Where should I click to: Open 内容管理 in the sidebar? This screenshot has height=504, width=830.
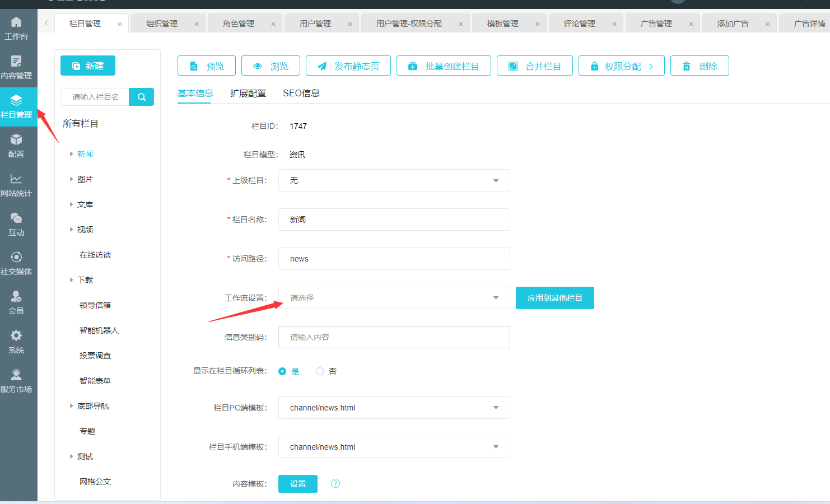tap(16, 67)
